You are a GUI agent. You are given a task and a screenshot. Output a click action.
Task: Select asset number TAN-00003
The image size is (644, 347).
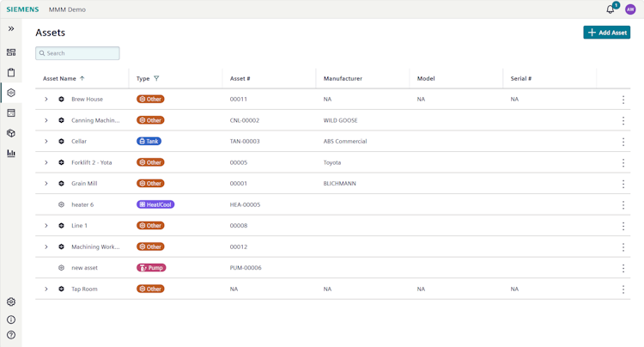pyautogui.click(x=245, y=141)
